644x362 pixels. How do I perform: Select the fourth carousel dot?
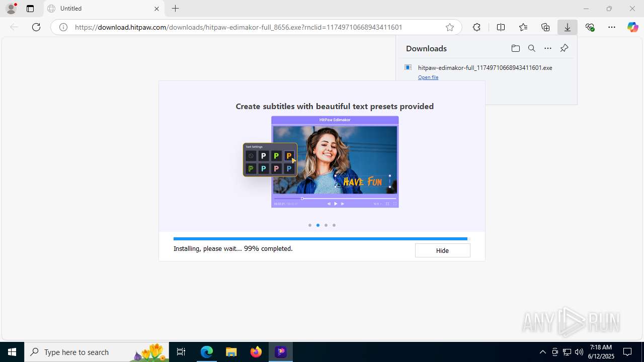tap(334, 225)
